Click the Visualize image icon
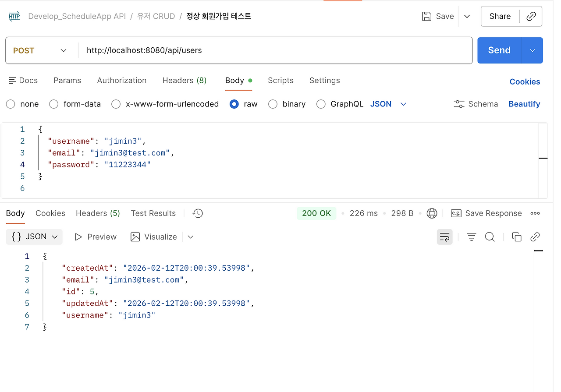 135,237
